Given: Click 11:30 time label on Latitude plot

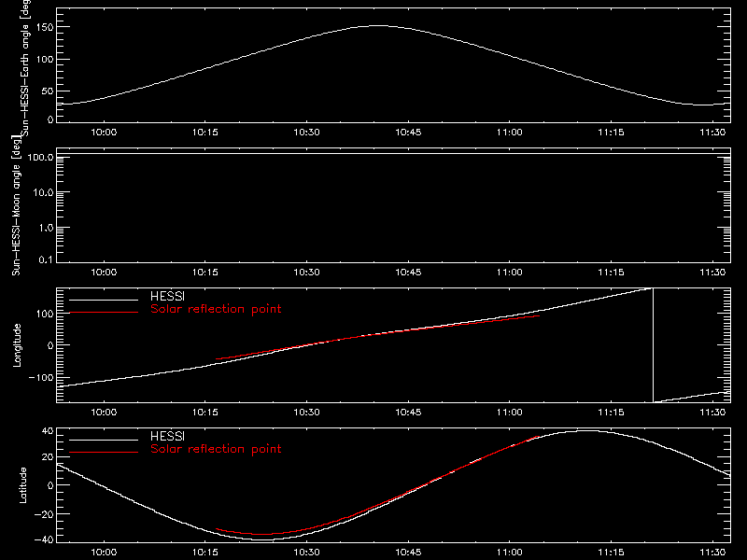Looking at the screenshot, I should 712,553.
